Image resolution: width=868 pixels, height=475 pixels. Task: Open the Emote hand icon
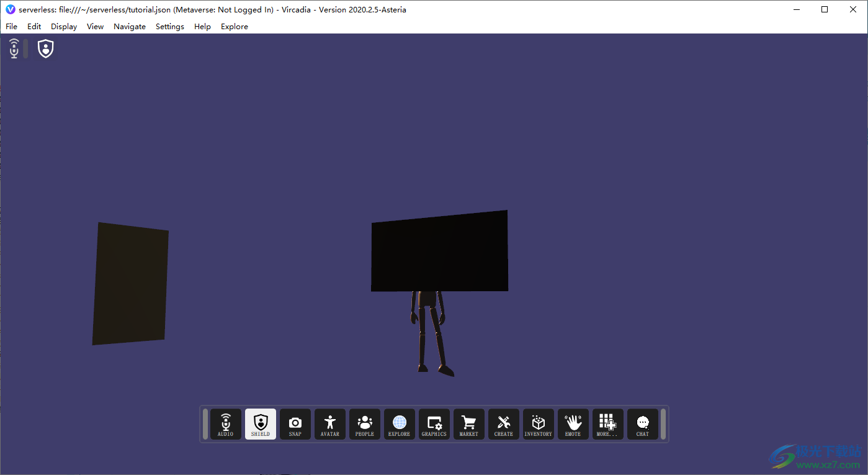point(573,424)
